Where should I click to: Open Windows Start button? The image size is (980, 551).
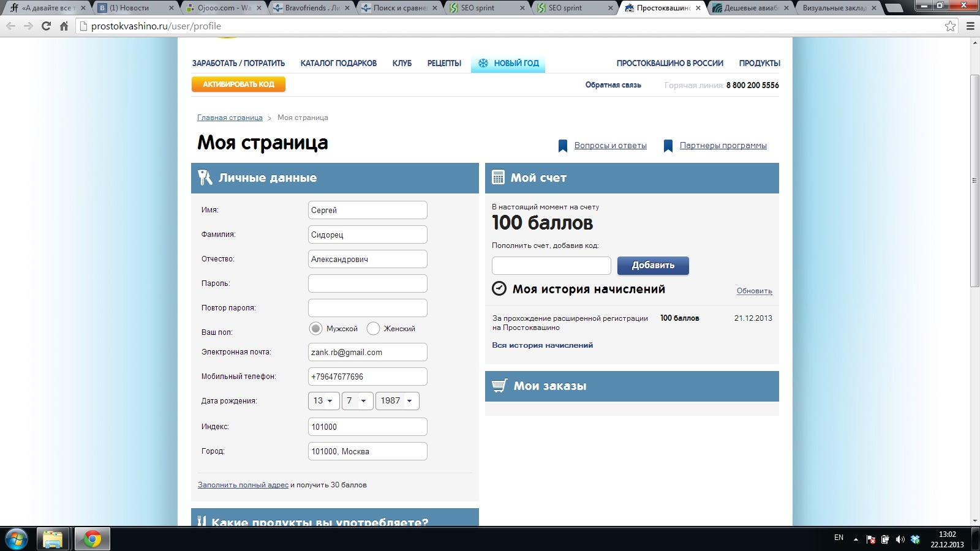click(16, 539)
